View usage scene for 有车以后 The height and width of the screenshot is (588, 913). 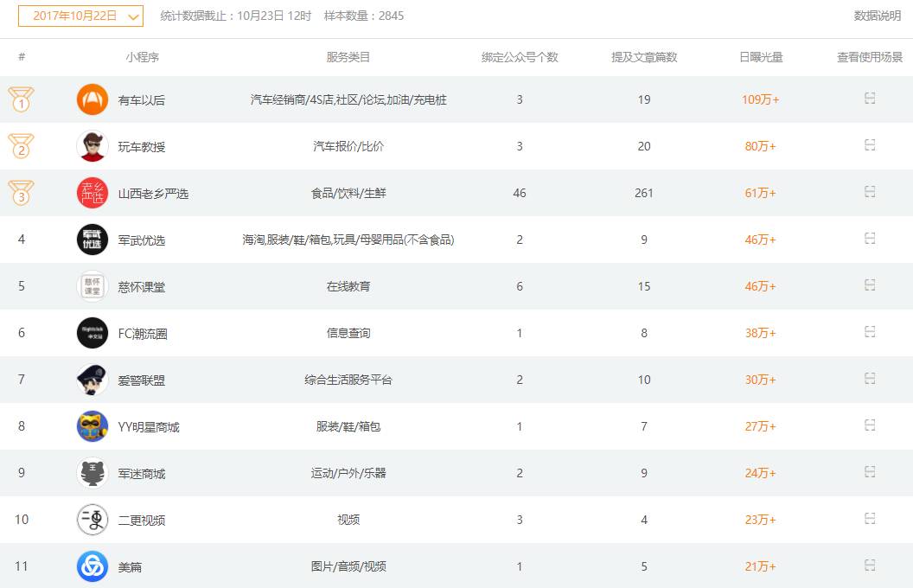pyautogui.click(x=870, y=99)
